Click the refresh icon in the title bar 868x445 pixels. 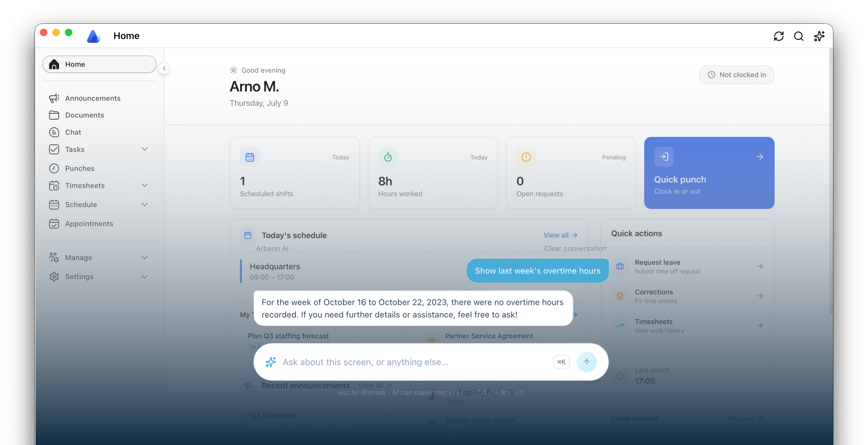coord(779,36)
